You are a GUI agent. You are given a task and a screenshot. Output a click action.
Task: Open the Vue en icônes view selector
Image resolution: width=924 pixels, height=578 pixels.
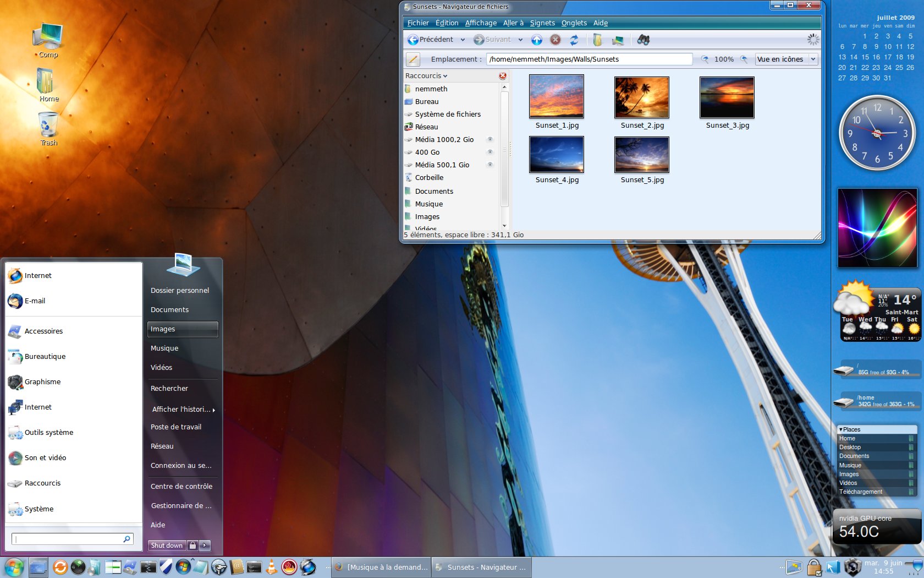[x=787, y=59]
